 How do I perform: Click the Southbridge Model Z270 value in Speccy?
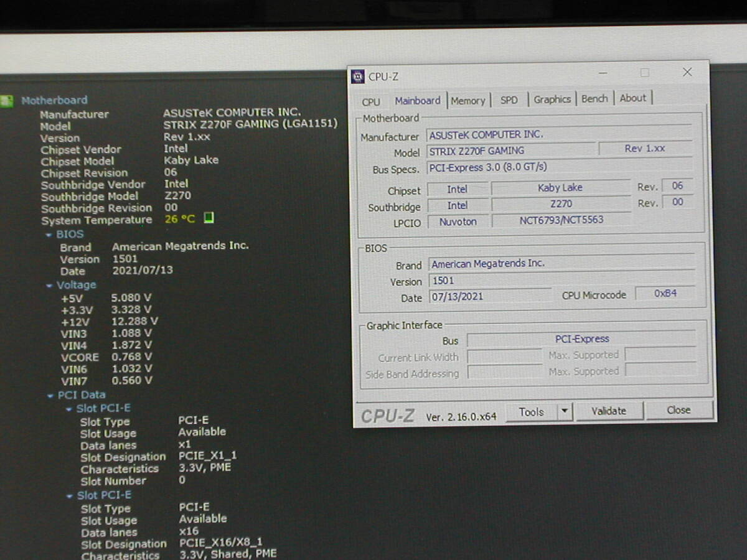pos(177,195)
